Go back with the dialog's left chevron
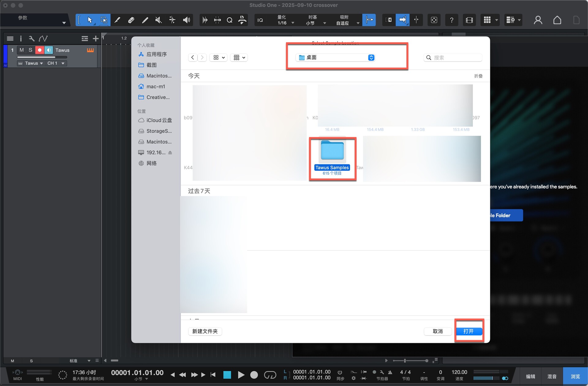The width and height of the screenshot is (588, 386). [192, 58]
